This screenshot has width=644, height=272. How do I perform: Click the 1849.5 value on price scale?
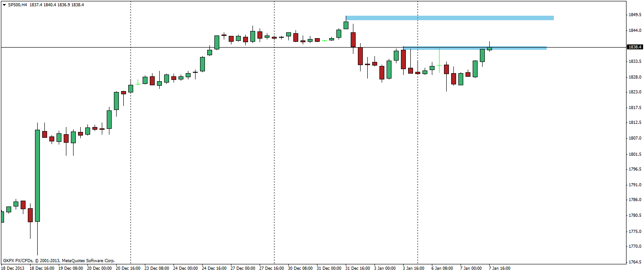coord(634,14)
